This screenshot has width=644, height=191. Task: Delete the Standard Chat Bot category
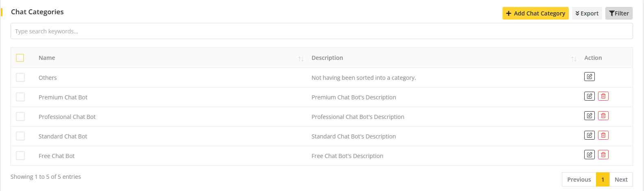[x=603, y=135]
